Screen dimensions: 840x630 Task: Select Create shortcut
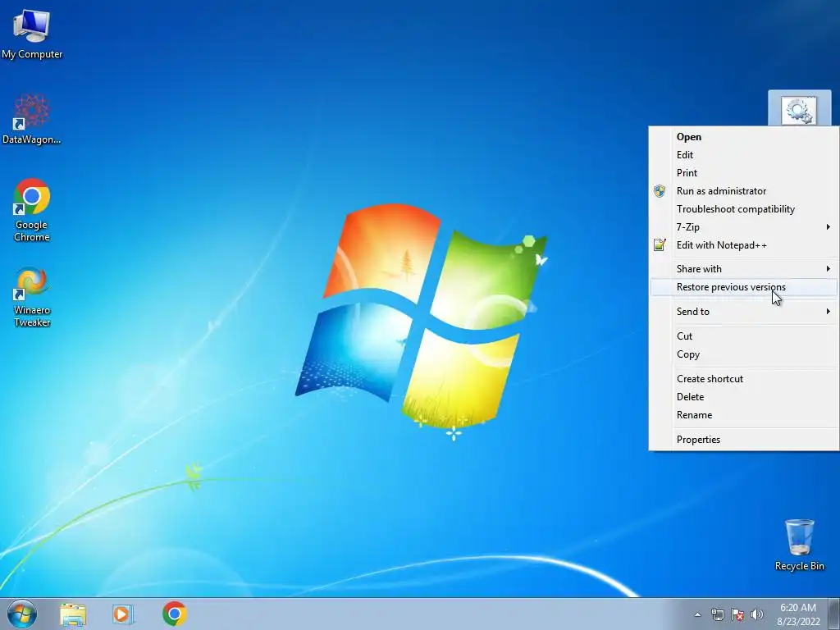[744, 379]
